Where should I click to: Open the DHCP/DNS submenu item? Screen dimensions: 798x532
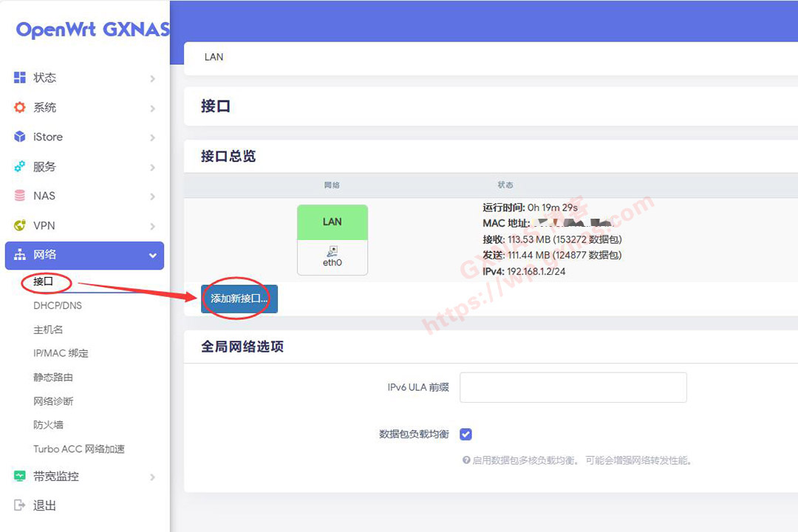(x=58, y=305)
